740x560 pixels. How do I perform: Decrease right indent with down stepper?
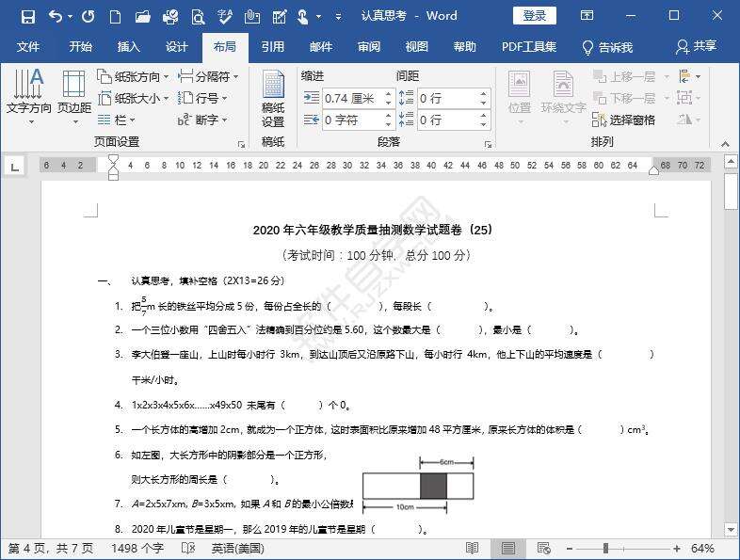(389, 124)
